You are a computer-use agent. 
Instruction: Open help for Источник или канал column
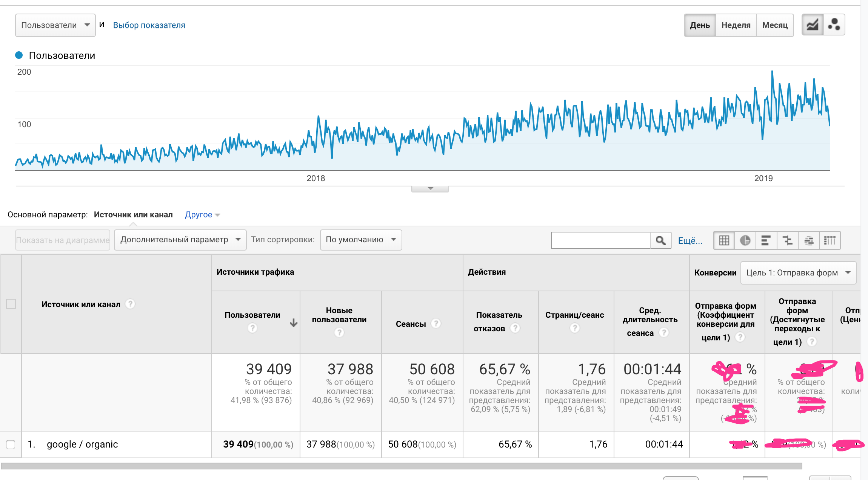[x=130, y=304]
